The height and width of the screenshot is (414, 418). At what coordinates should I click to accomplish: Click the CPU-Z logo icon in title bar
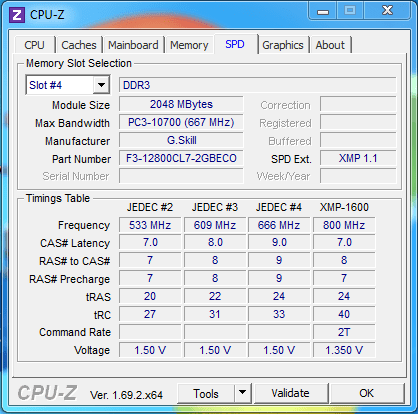[17, 15]
